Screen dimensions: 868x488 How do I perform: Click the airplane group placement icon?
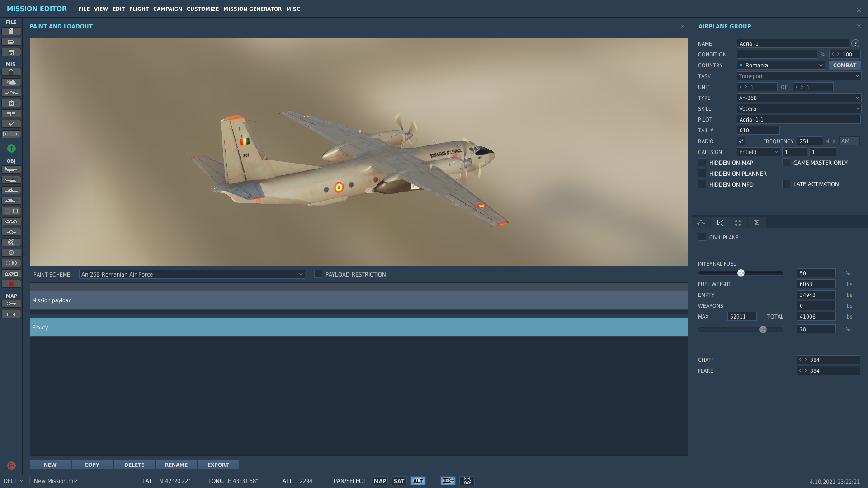11,169
